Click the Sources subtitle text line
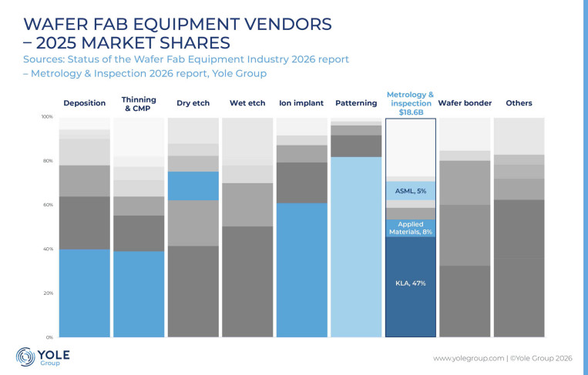The width and height of the screenshot is (588, 375). (x=186, y=59)
